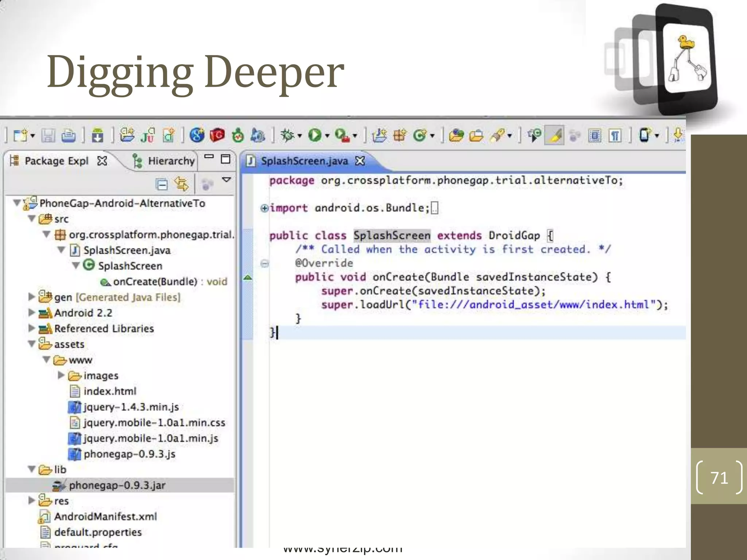Screen dimensions: 747x560
Task: Click Collapse All in Package Explorer
Action: click(x=161, y=184)
